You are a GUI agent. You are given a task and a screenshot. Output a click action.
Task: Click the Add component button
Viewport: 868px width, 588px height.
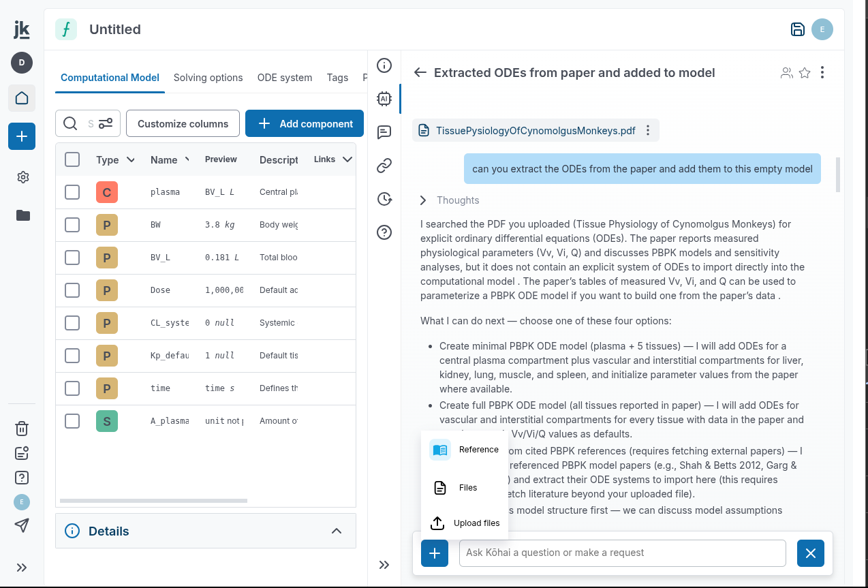[x=304, y=123]
